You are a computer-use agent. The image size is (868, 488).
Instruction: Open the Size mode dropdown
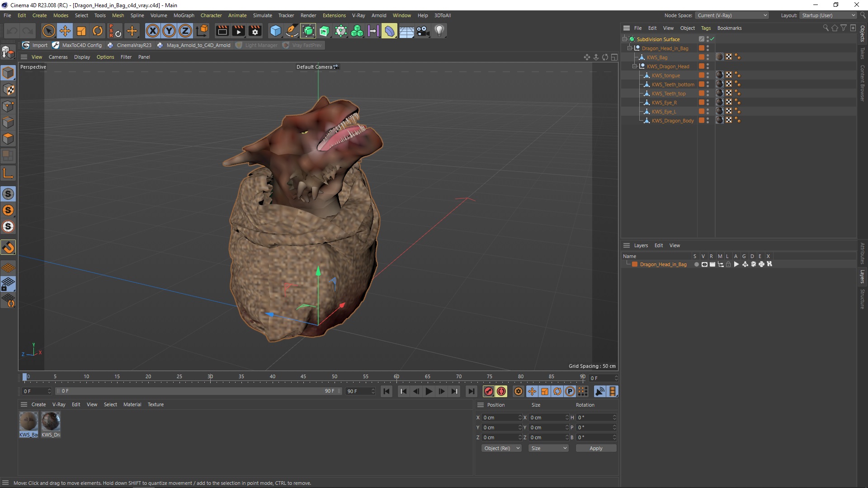click(x=548, y=448)
